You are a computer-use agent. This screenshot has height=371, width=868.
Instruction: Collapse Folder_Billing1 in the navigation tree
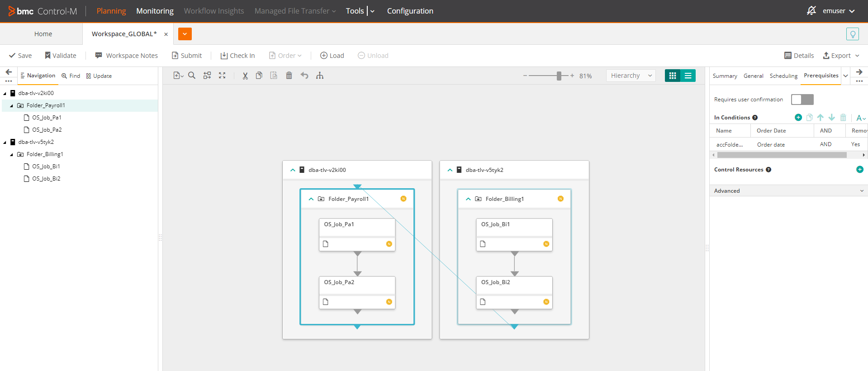(11, 154)
